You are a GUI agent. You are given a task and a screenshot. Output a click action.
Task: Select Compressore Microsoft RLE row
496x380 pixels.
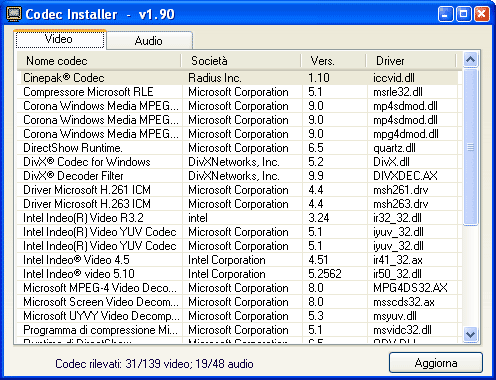[x=239, y=92]
